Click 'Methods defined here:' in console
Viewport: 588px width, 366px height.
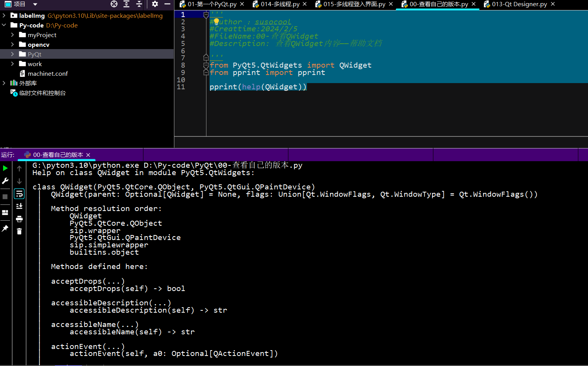pos(99,267)
